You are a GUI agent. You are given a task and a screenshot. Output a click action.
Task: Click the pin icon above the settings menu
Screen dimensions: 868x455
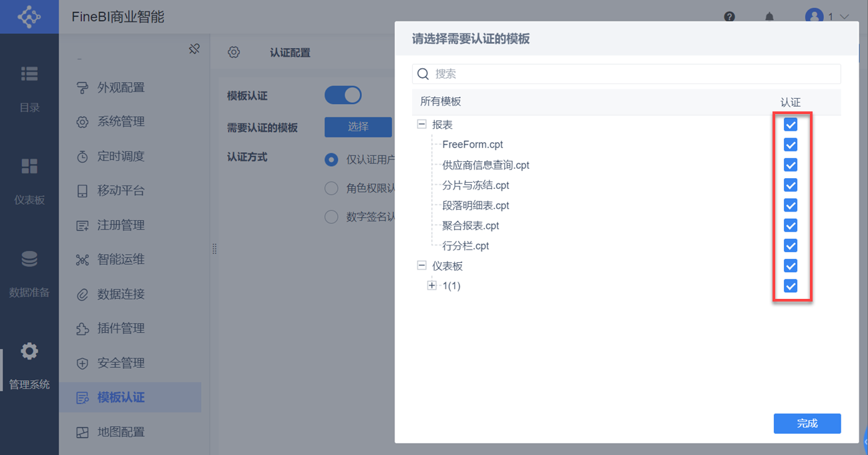[x=194, y=49]
